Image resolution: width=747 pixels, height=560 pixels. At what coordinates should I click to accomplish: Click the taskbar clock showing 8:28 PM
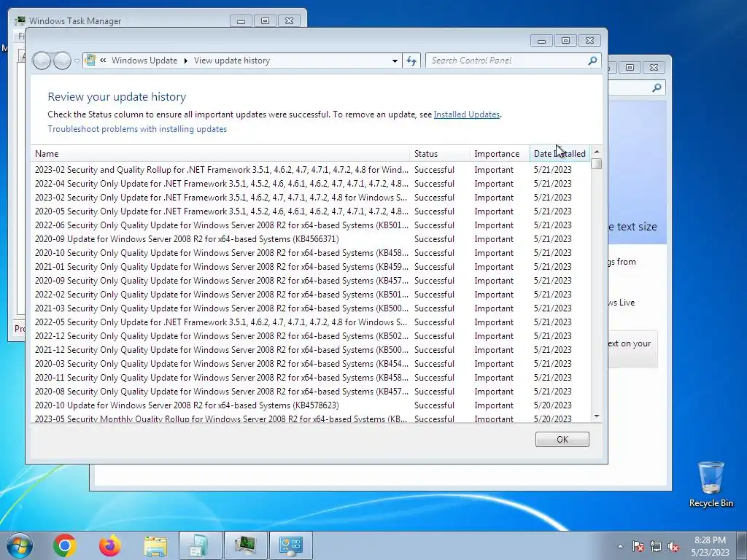(710, 546)
